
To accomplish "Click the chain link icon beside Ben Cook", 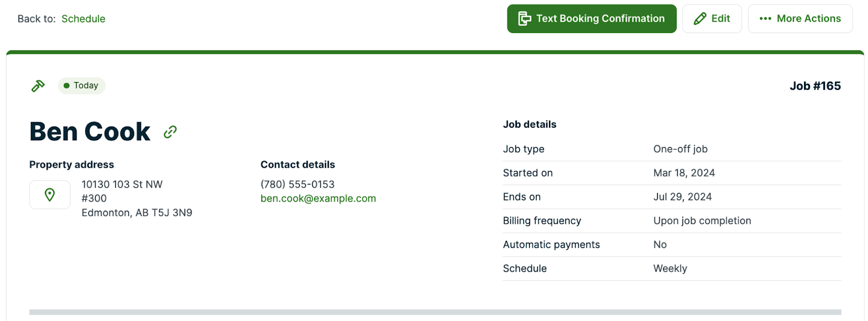I will pyautogui.click(x=170, y=132).
